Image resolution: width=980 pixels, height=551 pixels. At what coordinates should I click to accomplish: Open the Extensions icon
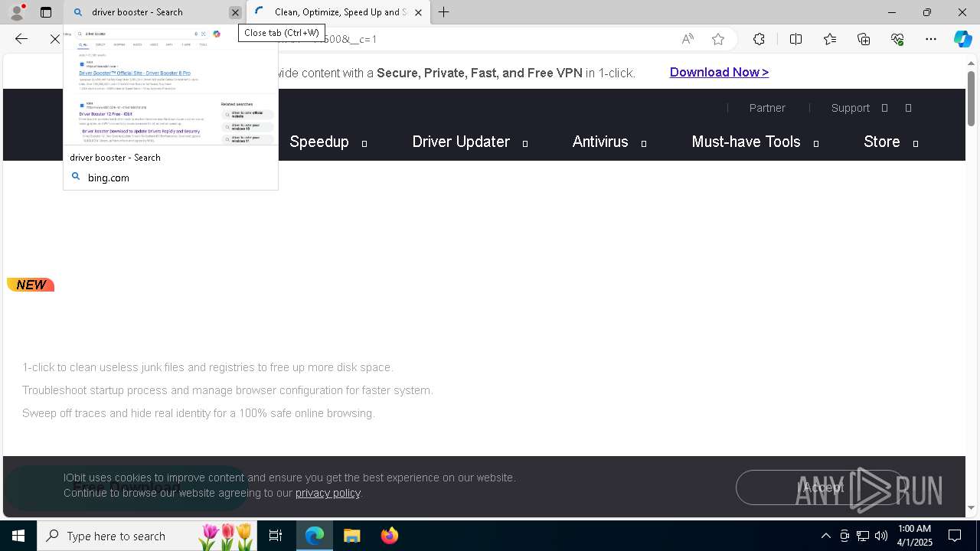click(x=759, y=39)
